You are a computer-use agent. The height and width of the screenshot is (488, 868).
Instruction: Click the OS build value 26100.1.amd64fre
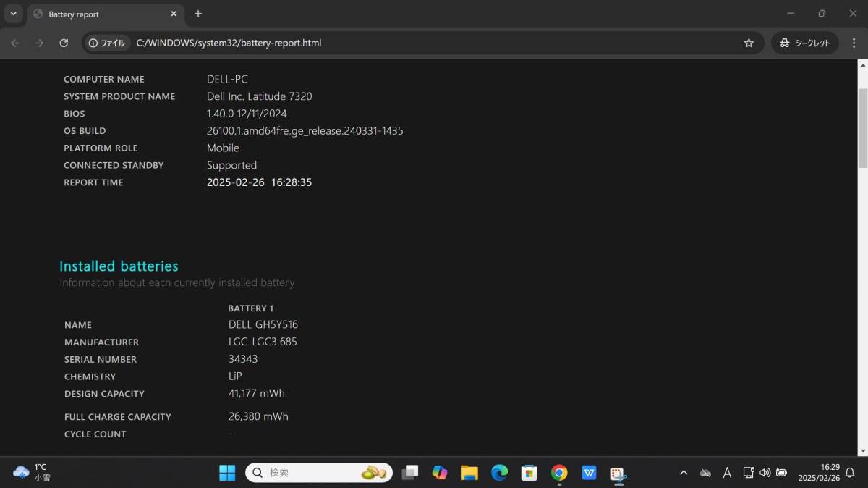pos(305,131)
